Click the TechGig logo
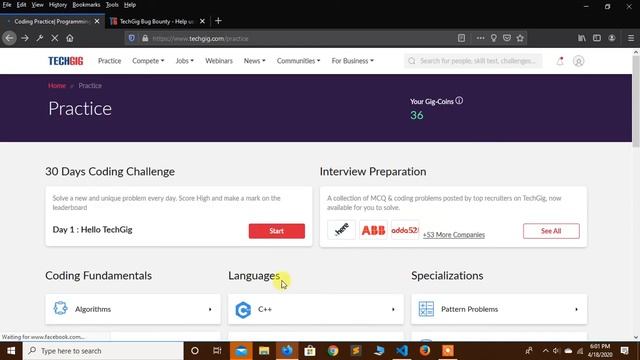The image size is (640, 360). pos(66,61)
